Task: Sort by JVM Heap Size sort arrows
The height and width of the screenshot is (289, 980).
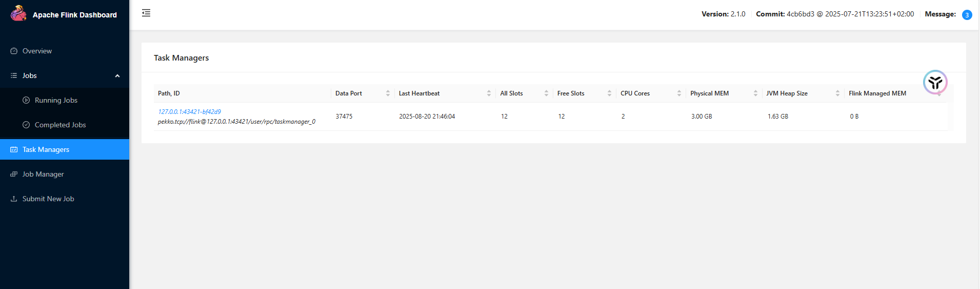Action: pyautogui.click(x=837, y=93)
